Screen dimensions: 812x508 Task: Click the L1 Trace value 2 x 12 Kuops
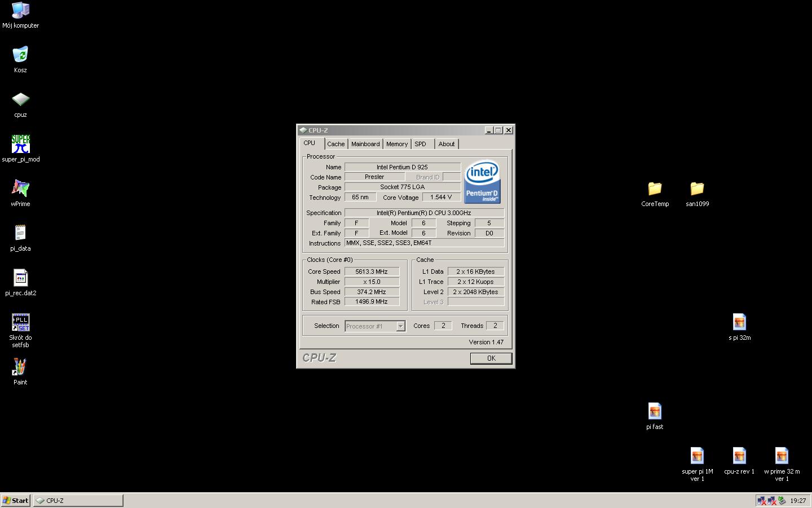(x=475, y=282)
